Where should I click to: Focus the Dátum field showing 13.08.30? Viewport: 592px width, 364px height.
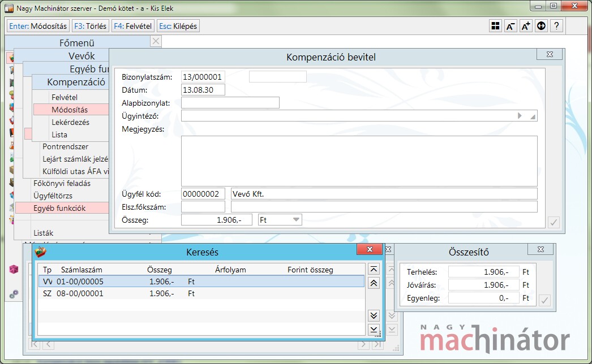(203, 90)
